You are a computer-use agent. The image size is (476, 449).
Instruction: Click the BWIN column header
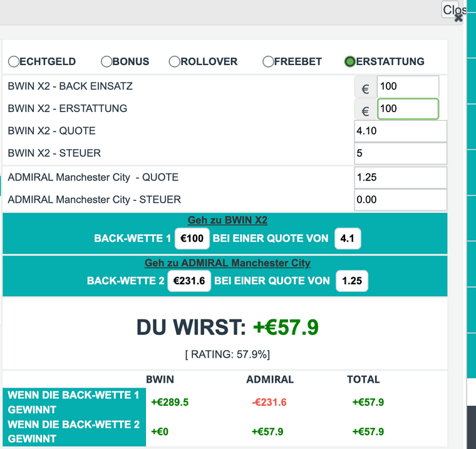pos(160,379)
